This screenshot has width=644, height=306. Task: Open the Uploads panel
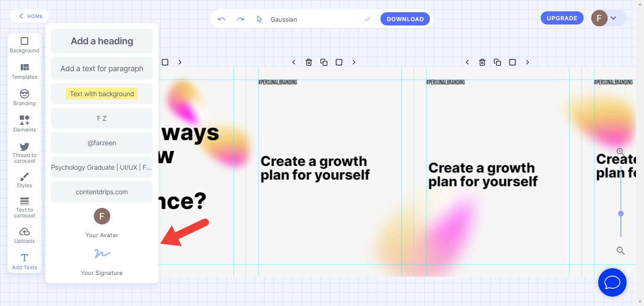click(x=25, y=235)
